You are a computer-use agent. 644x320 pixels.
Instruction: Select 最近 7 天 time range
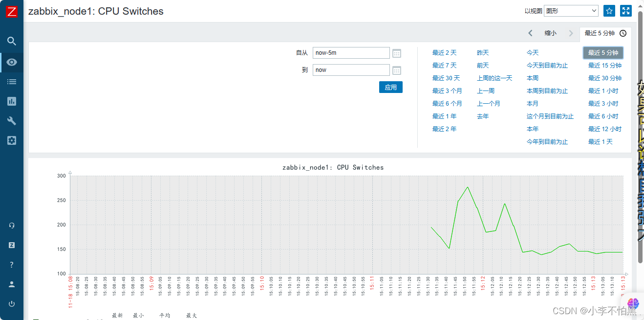(x=444, y=66)
